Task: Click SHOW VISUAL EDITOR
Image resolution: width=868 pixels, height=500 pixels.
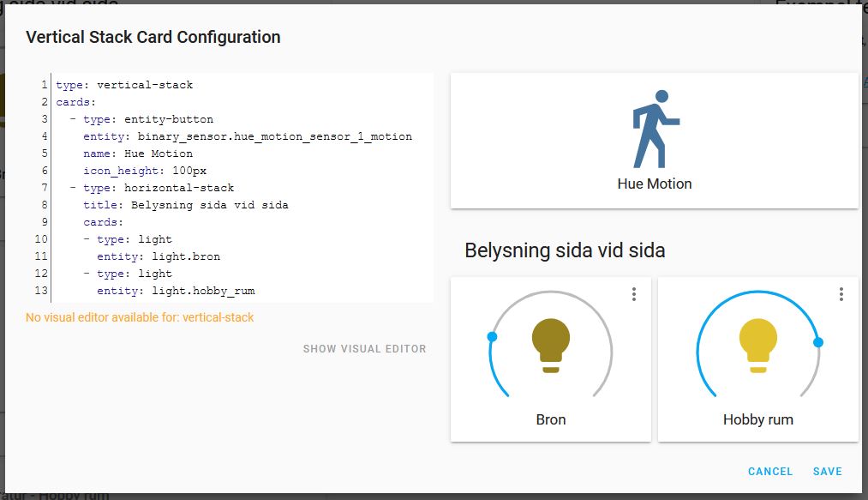Action: pyautogui.click(x=365, y=349)
